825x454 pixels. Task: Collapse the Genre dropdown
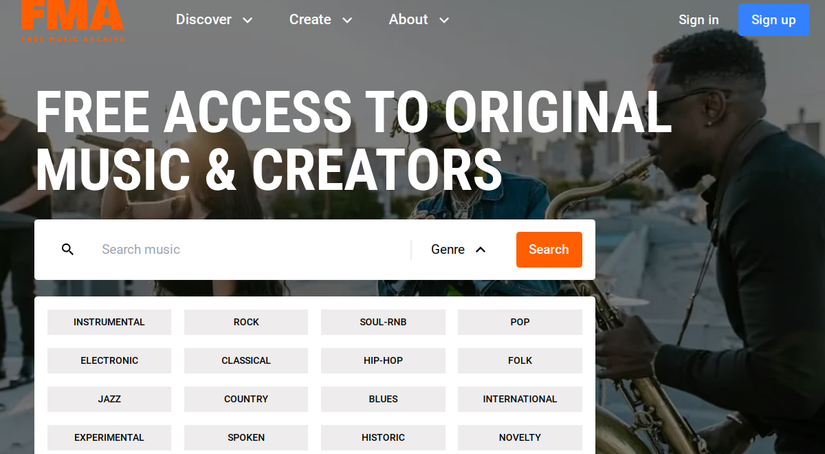coord(458,249)
